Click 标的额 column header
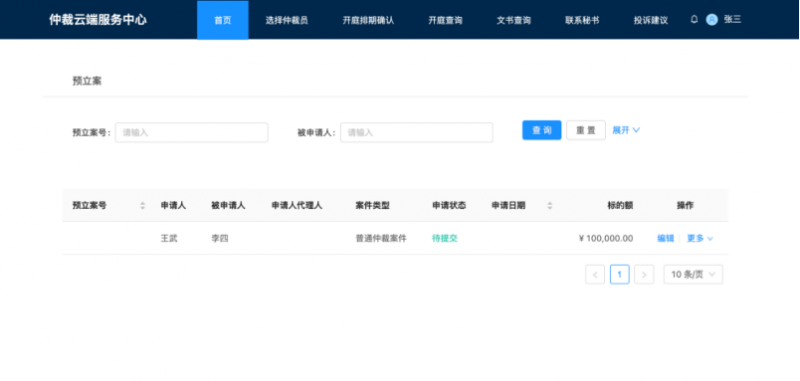 coord(620,206)
